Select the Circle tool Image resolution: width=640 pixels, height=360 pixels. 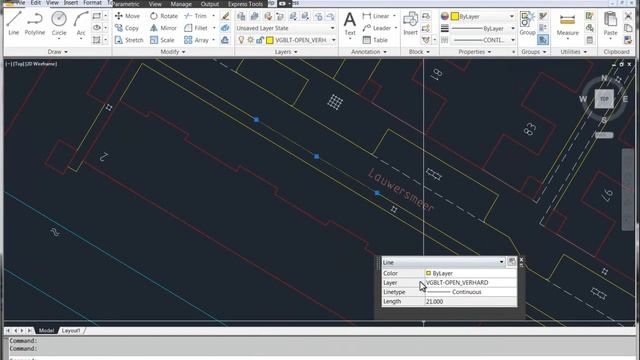coord(59,23)
